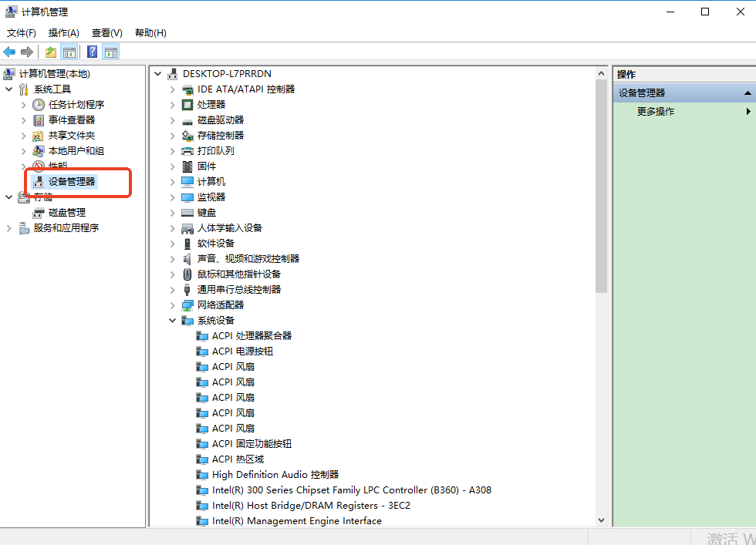The height and width of the screenshot is (545, 756).
Task: Click the Up one level folder icon
Action: point(51,52)
